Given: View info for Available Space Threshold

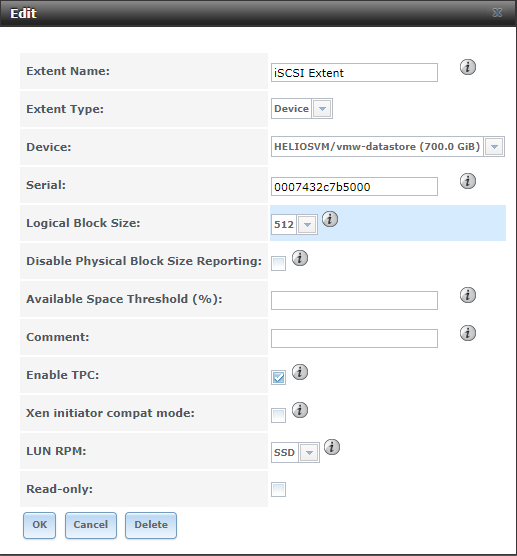Looking at the screenshot, I should pos(468,295).
